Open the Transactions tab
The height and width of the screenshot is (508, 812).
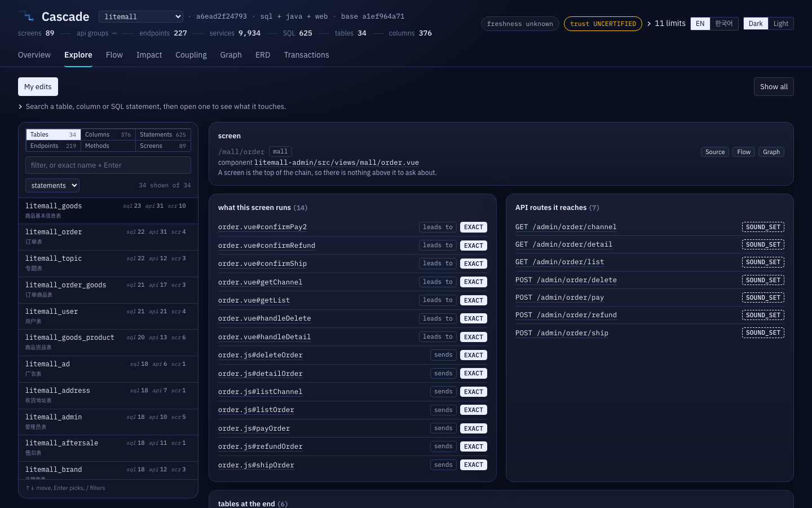306,55
